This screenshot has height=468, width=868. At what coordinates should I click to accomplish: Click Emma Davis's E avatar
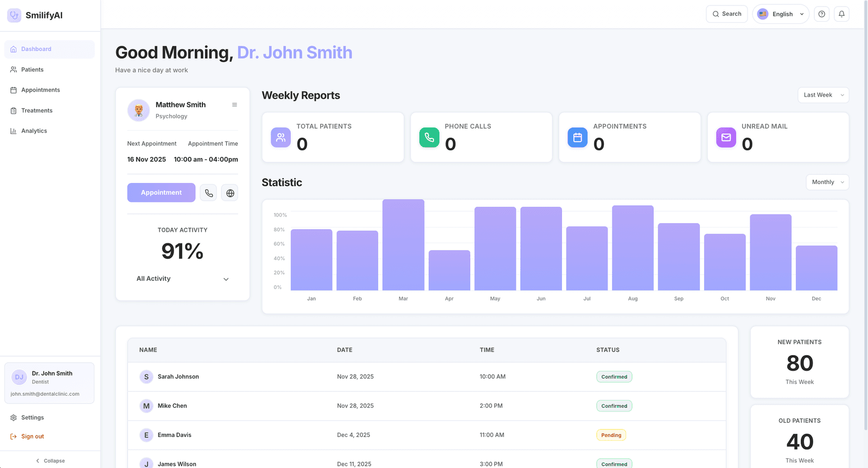146,435
